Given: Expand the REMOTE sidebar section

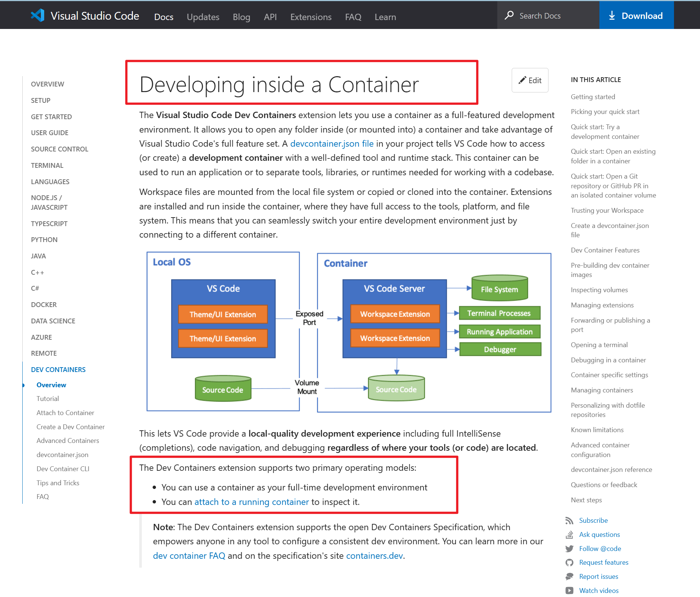Looking at the screenshot, I should (x=44, y=353).
